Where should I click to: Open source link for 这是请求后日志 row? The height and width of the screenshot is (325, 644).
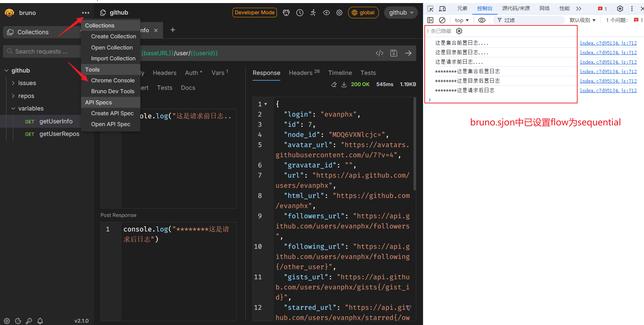(608, 90)
